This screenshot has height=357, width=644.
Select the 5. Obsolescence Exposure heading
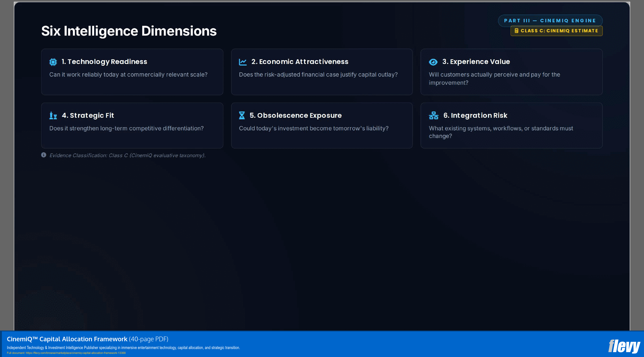coord(296,115)
